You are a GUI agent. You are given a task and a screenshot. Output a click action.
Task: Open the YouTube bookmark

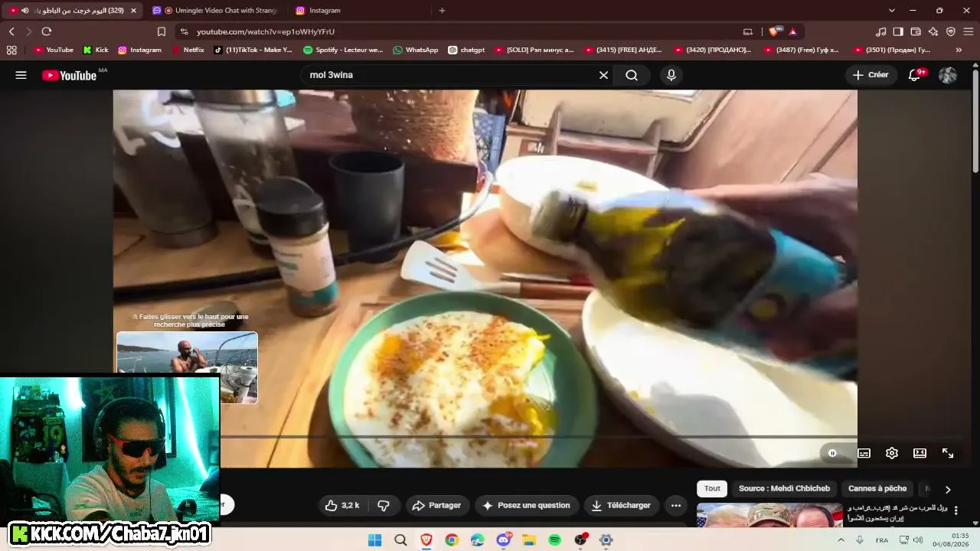click(x=54, y=50)
